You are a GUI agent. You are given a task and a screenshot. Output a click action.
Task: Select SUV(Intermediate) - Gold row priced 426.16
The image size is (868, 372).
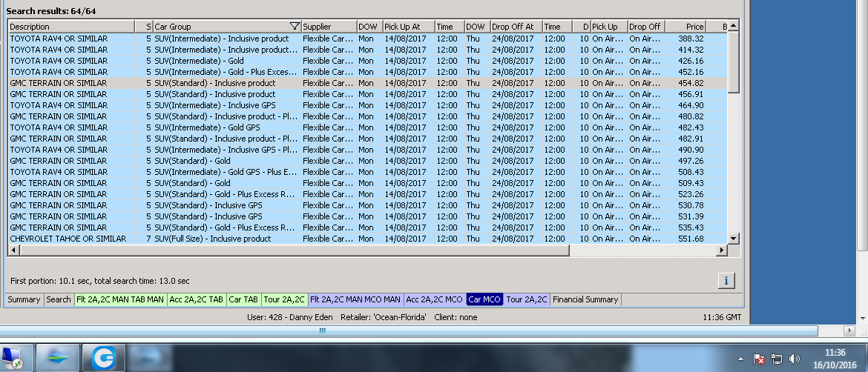coord(367,61)
